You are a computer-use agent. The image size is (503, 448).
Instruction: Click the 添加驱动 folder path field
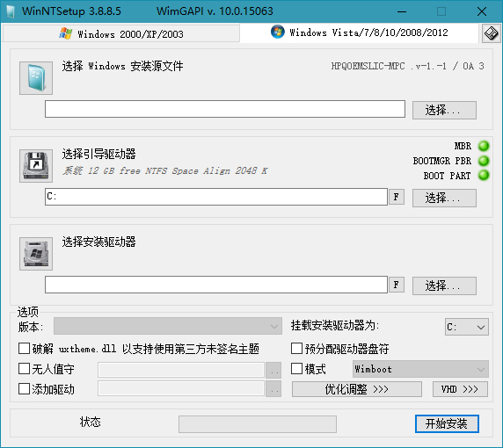[x=181, y=388]
